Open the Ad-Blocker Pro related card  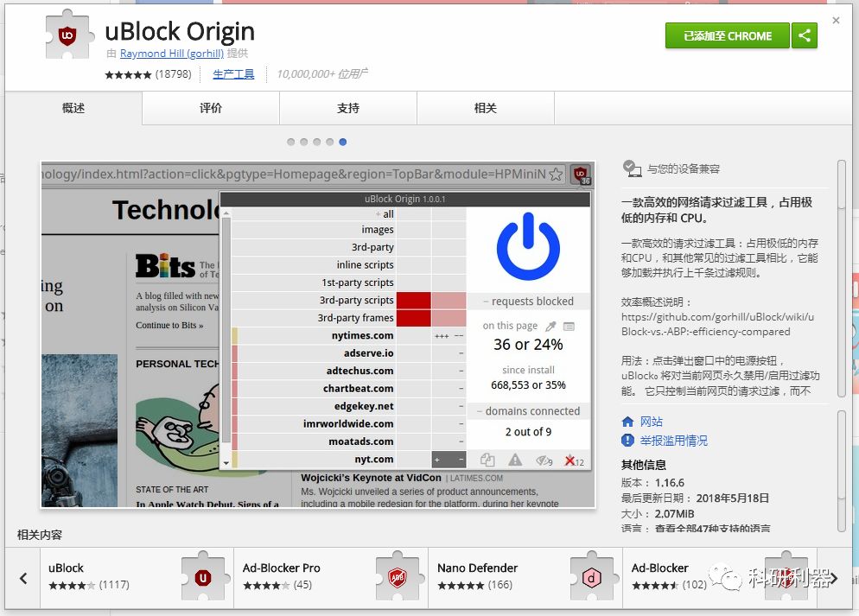pyautogui.click(x=331, y=578)
